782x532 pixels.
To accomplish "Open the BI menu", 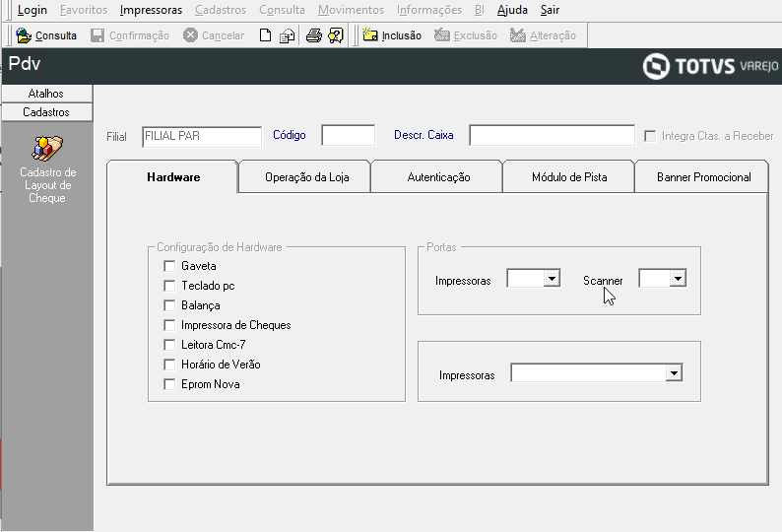I will pos(480,10).
